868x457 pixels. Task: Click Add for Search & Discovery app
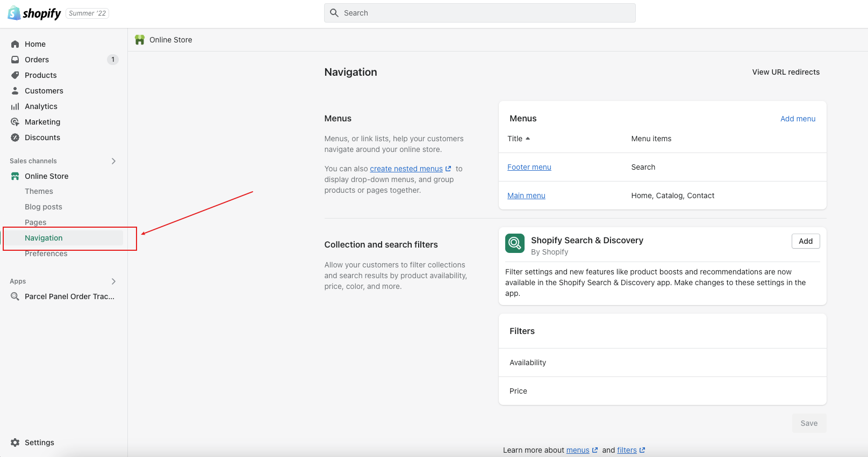point(806,241)
